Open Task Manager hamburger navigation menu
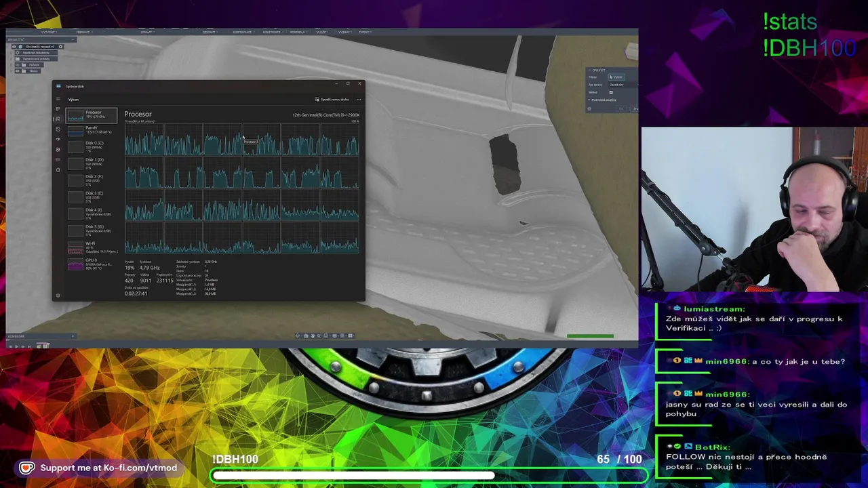868x488 pixels. [x=58, y=99]
